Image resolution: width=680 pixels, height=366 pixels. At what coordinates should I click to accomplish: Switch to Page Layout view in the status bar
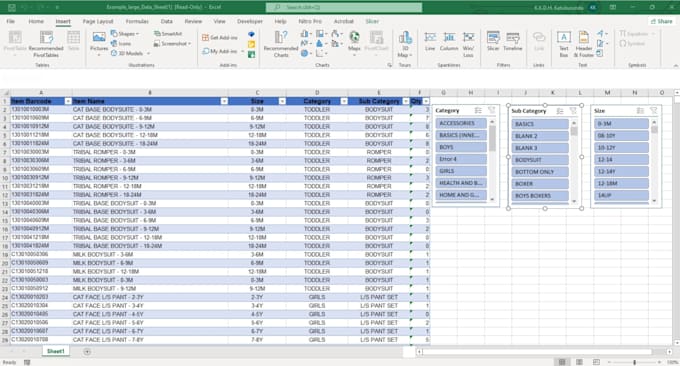point(579,362)
